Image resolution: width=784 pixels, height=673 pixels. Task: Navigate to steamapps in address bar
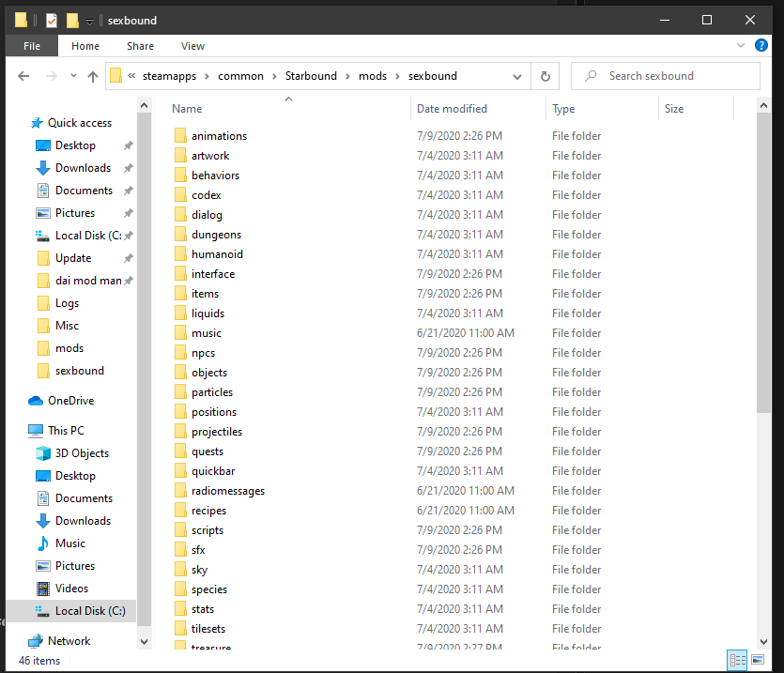[x=170, y=76]
